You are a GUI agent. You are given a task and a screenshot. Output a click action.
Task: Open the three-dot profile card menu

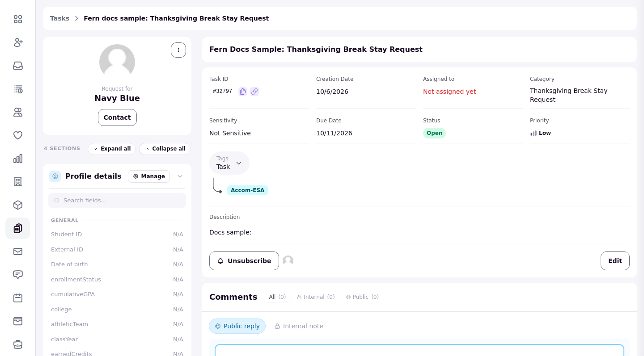pyautogui.click(x=178, y=50)
